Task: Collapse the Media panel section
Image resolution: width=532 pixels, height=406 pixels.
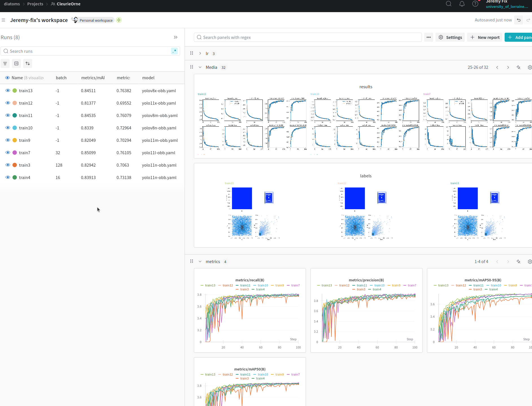Action: pos(200,67)
